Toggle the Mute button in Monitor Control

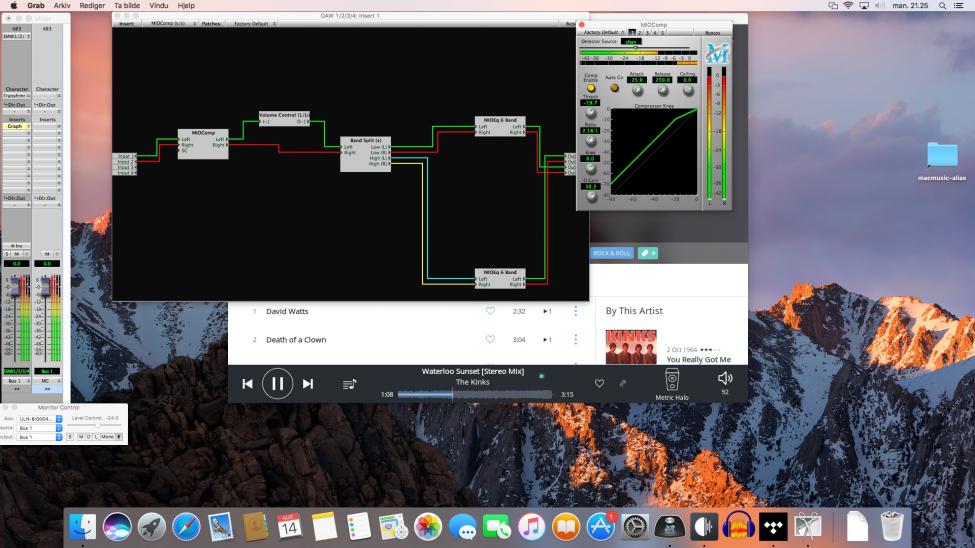81,437
